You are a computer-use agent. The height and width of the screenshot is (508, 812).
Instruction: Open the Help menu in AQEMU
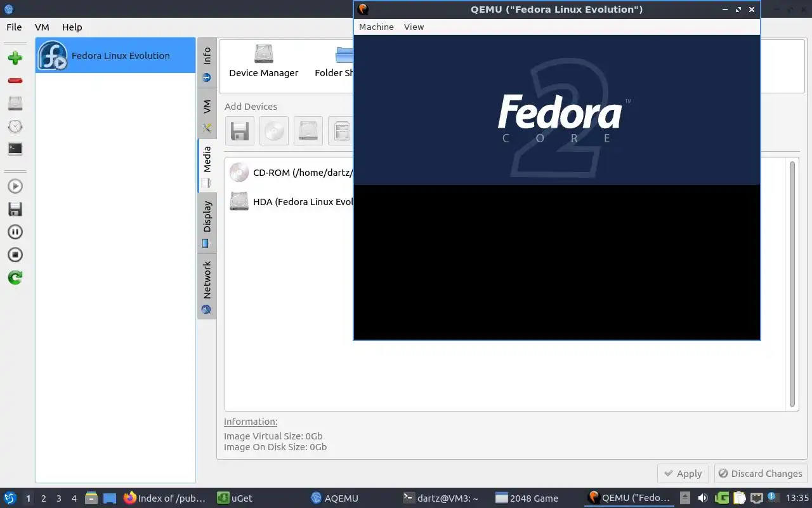(x=72, y=27)
